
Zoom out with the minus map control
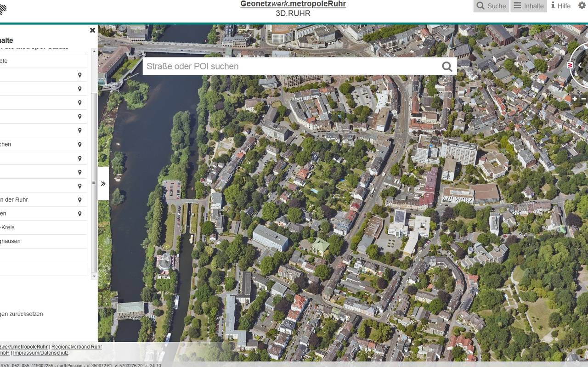(584, 99)
